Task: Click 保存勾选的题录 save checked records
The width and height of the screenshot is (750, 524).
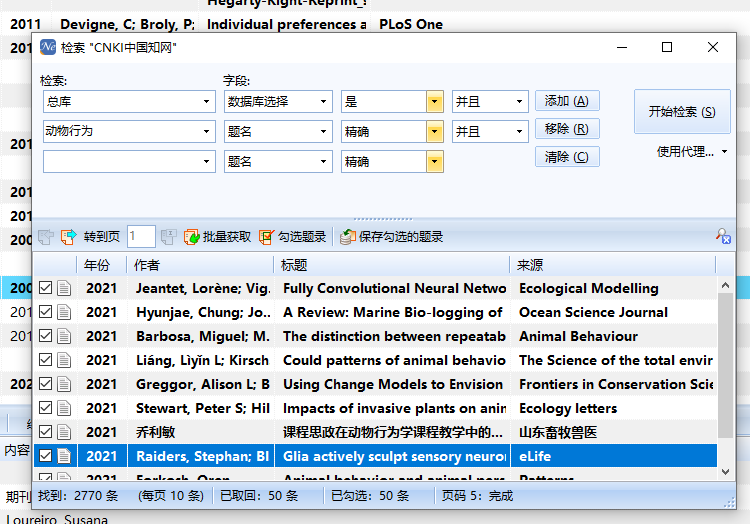Action: coord(392,237)
